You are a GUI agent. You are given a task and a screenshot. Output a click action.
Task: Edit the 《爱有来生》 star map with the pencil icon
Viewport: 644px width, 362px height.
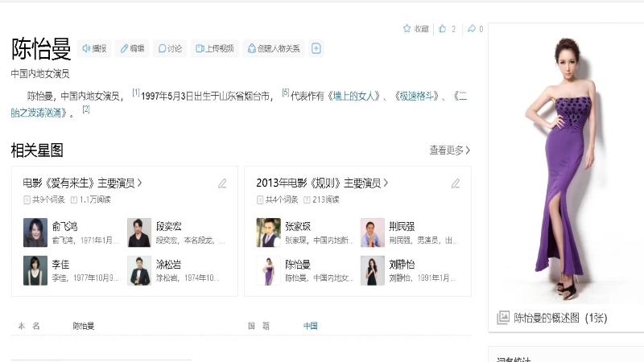(x=222, y=183)
